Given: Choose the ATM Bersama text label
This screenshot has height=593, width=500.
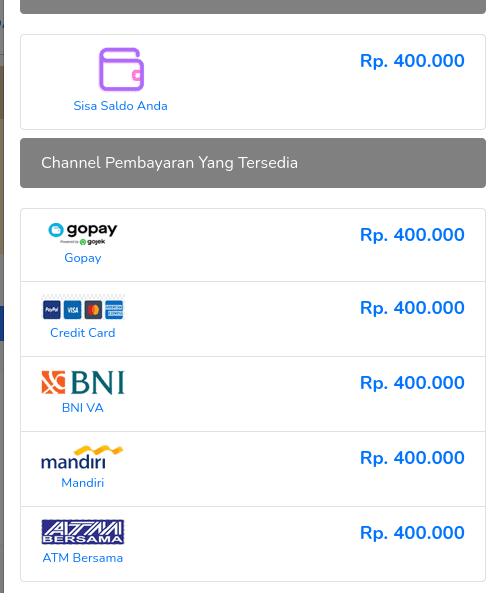Looking at the screenshot, I should pyautogui.click(x=83, y=558).
